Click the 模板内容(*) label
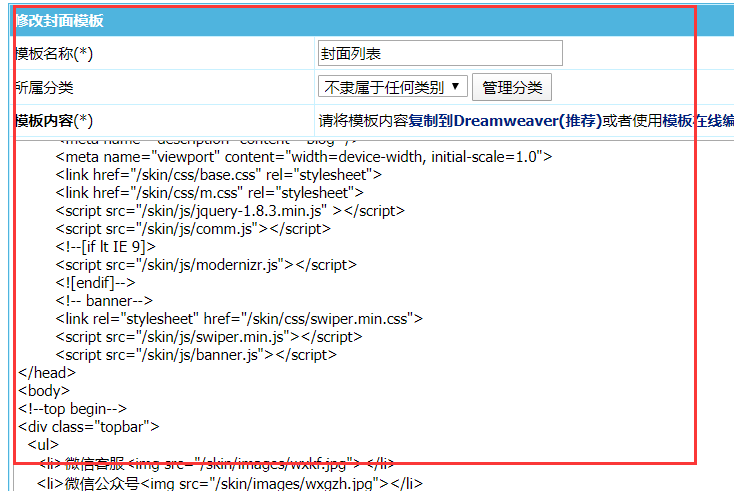 pos(54,121)
